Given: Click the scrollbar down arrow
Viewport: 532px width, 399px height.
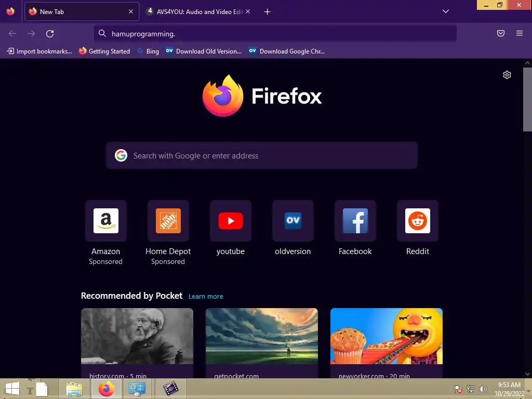Looking at the screenshot, I should coord(527,374).
